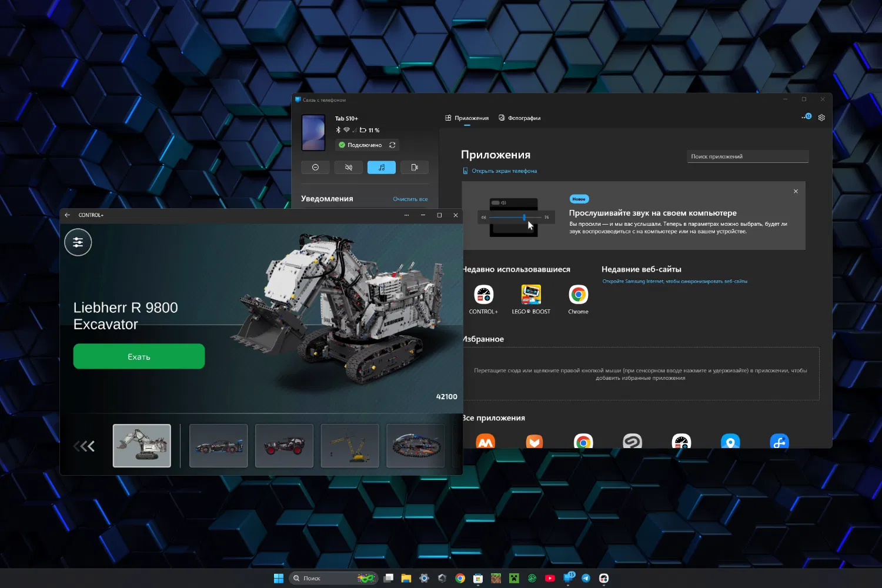
Task: Click the Samsung Internet sync link
Action: 674,282
